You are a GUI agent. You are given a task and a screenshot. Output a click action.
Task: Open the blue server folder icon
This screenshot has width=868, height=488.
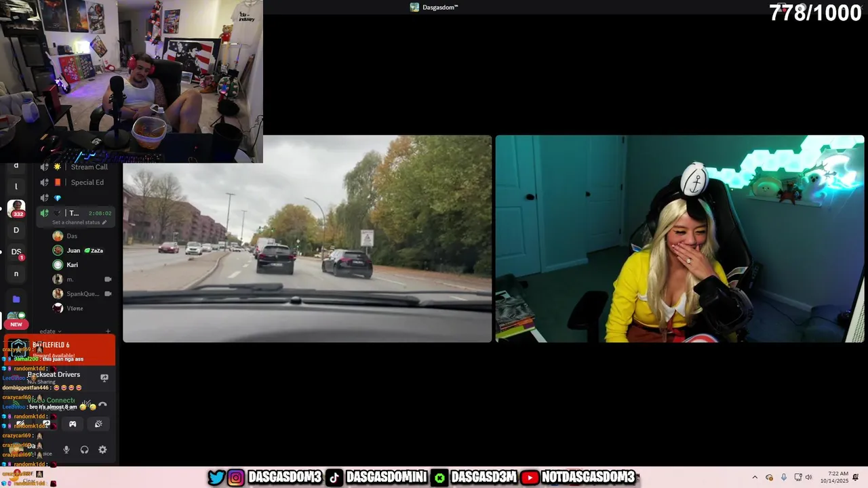coord(16,299)
